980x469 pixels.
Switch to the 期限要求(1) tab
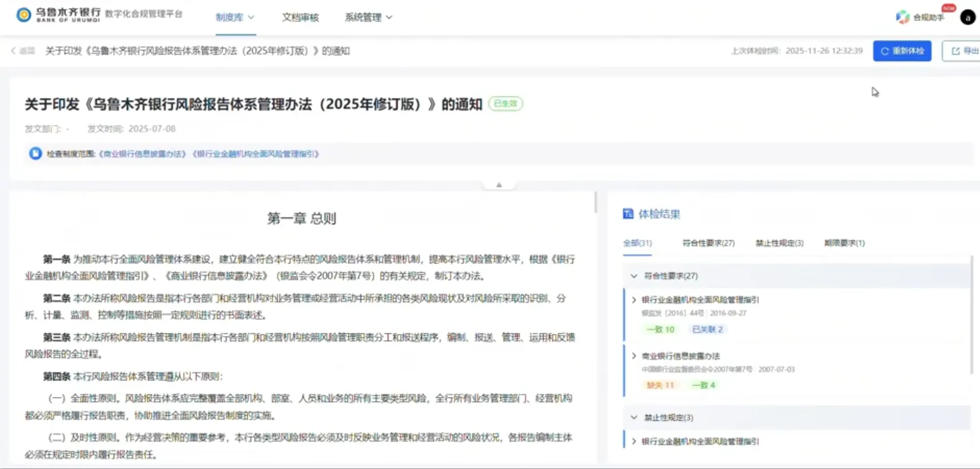coord(844,243)
